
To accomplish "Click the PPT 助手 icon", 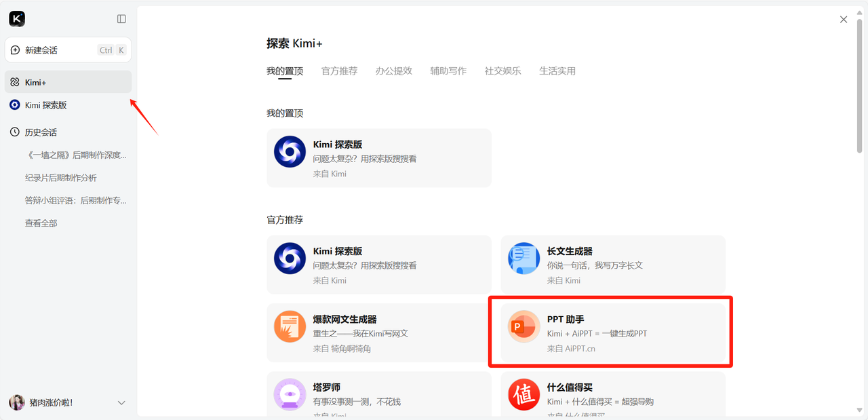I will pos(524,326).
